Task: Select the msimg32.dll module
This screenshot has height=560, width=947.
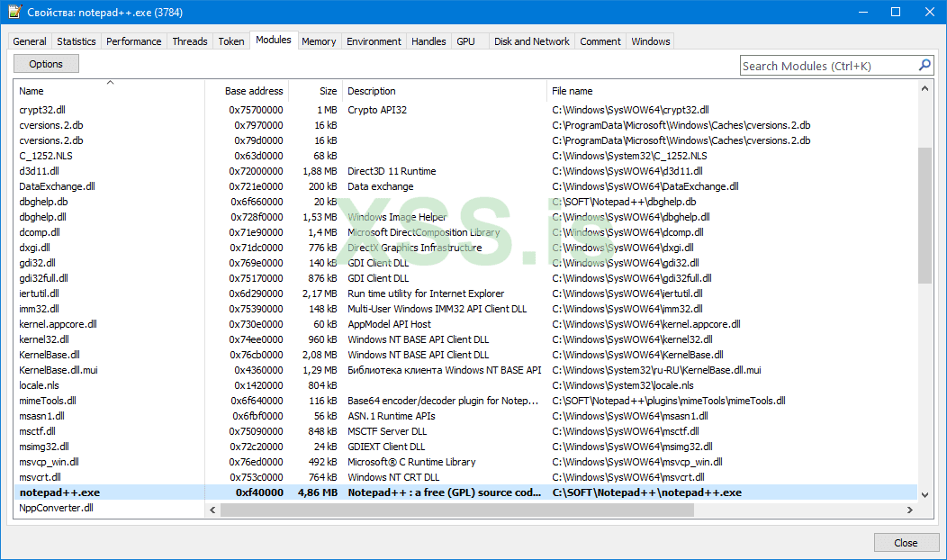Action: click(465, 447)
